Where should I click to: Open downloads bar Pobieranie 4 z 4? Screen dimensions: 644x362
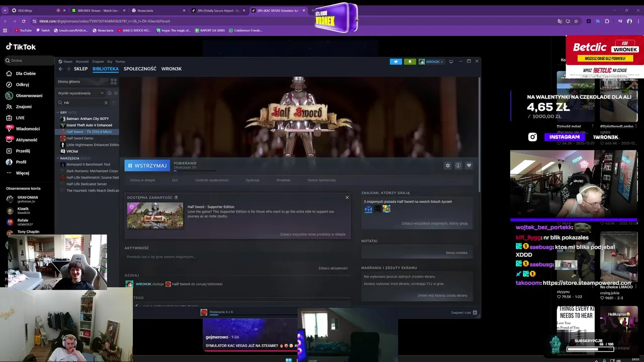(x=221, y=312)
